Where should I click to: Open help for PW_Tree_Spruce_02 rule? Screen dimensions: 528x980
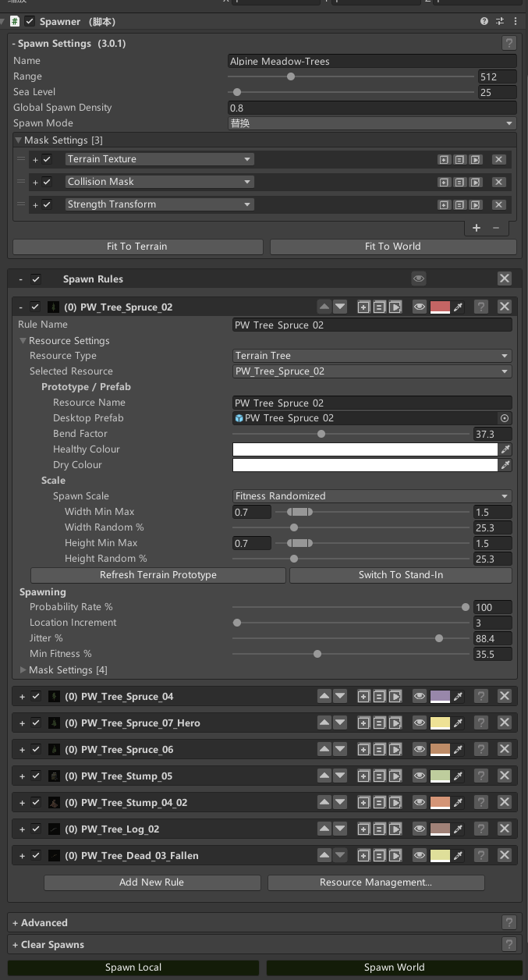pos(481,307)
